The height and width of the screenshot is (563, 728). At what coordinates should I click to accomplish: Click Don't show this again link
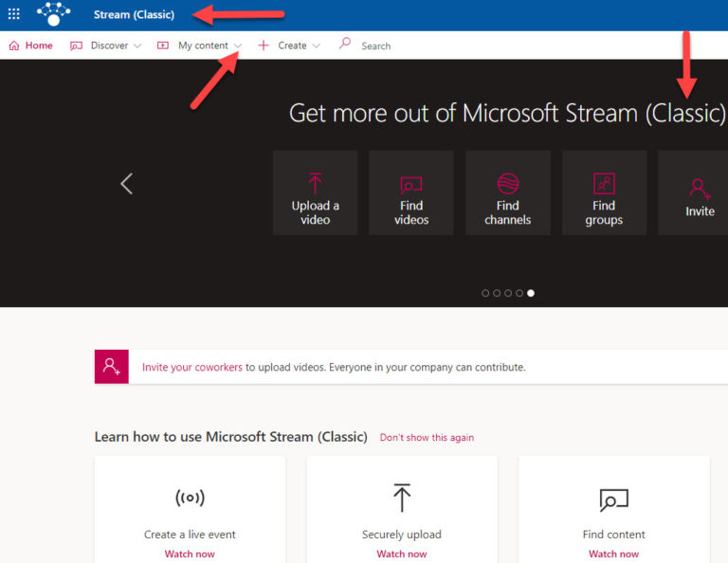tap(427, 438)
